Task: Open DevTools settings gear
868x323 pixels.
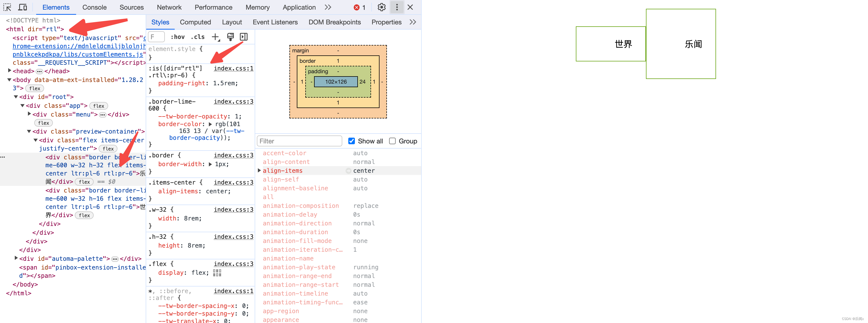Action: coord(381,7)
